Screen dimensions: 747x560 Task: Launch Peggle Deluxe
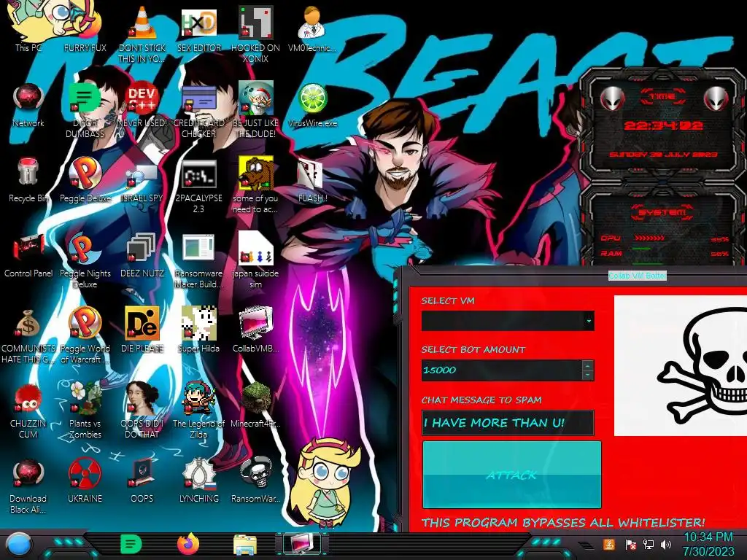pos(85,180)
